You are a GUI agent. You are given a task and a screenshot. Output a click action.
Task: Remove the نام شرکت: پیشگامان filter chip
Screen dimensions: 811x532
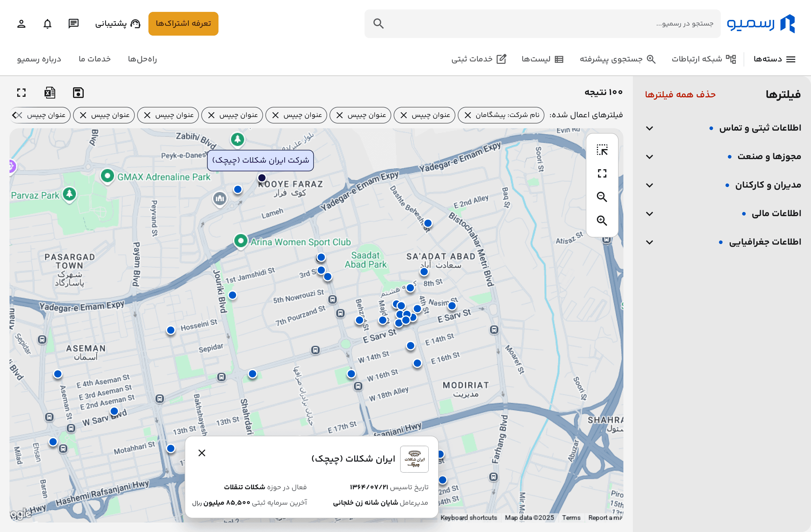(468, 115)
